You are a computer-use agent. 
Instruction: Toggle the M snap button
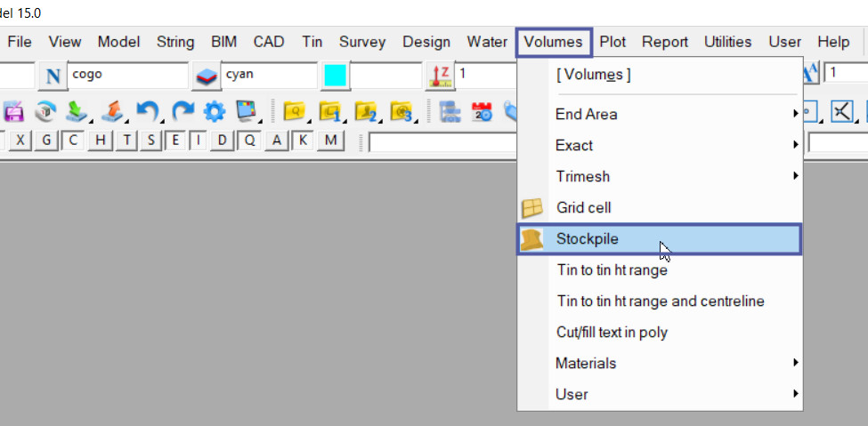[330, 141]
